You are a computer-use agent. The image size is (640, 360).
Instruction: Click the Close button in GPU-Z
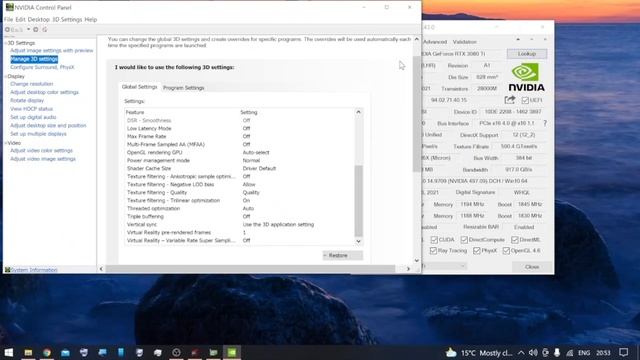pyautogui.click(x=532, y=267)
